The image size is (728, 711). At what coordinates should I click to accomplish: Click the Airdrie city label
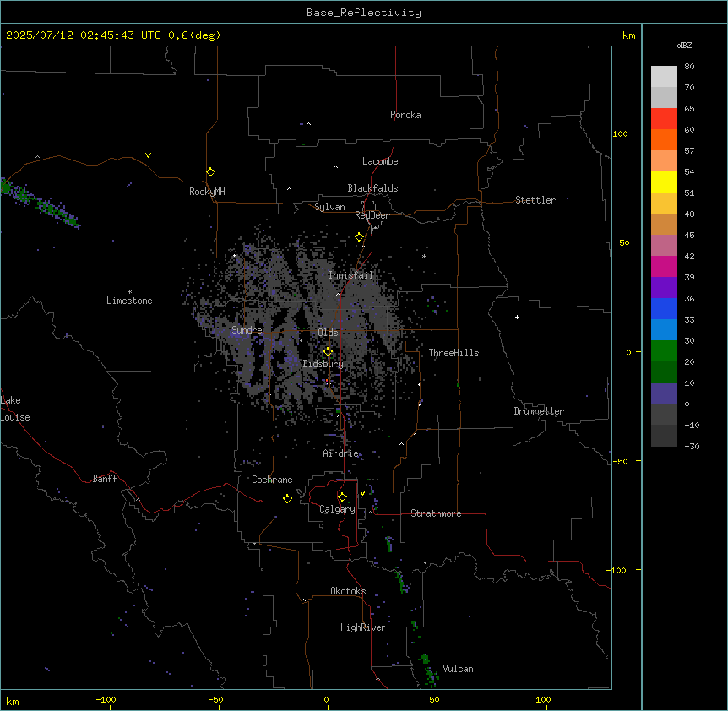coord(340,453)
